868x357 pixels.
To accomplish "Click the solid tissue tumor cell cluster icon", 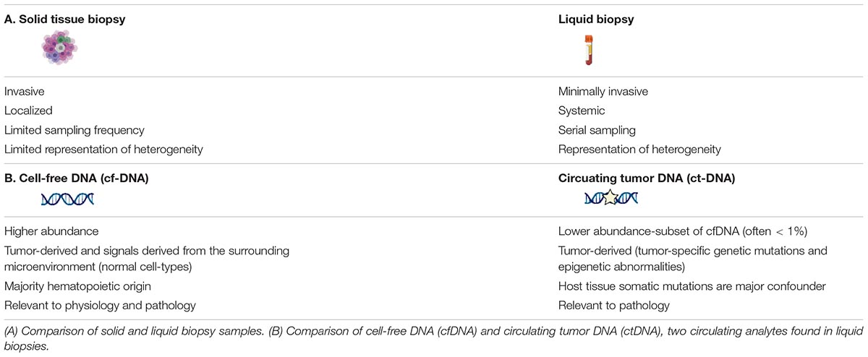I will click(59, 50).
